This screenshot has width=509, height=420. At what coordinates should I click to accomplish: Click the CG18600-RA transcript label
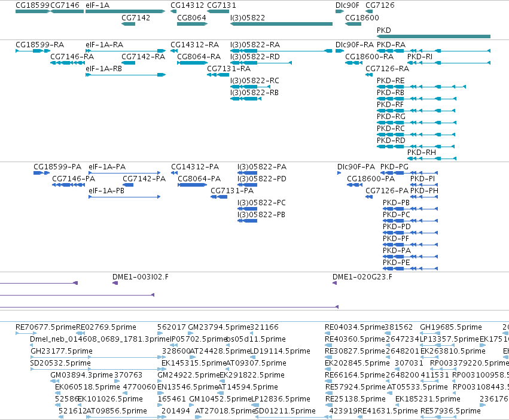(370, 57)
